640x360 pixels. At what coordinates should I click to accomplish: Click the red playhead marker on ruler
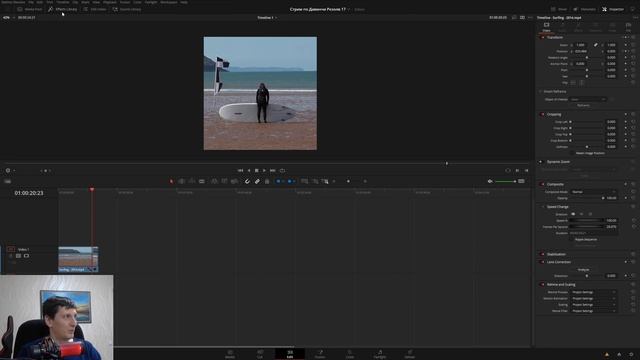pyautogui.click(x=92, y=190)
